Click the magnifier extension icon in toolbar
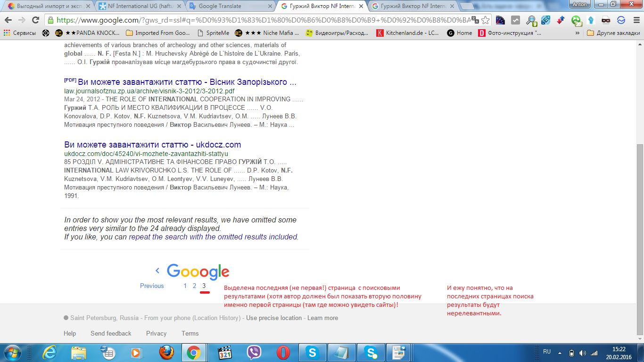The height and width of the screenshot is (362, 644). coord(531,20)
